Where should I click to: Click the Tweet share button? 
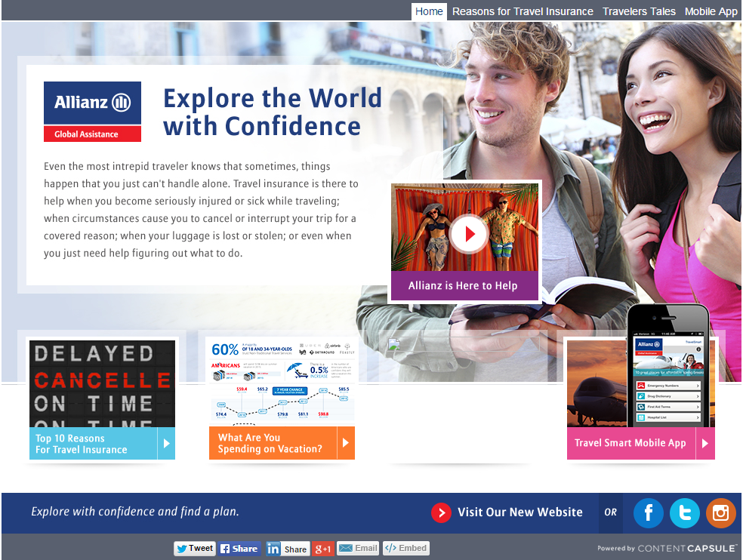pyautogui.click(x=195, y=549)
